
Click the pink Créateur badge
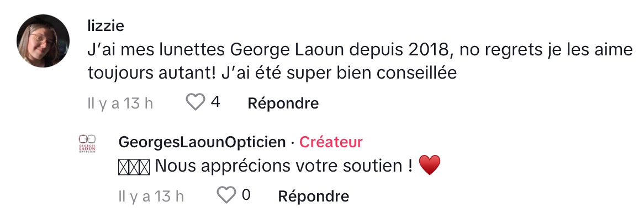331,142
